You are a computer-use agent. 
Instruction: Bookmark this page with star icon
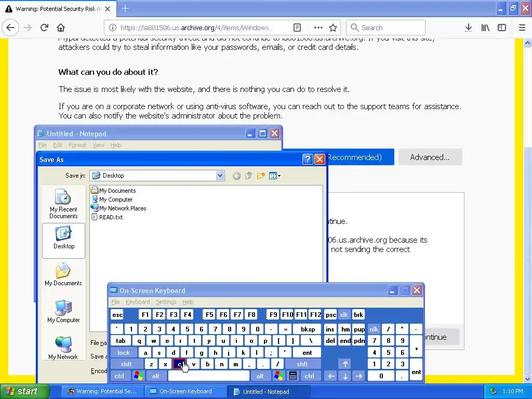coord(333,28)
